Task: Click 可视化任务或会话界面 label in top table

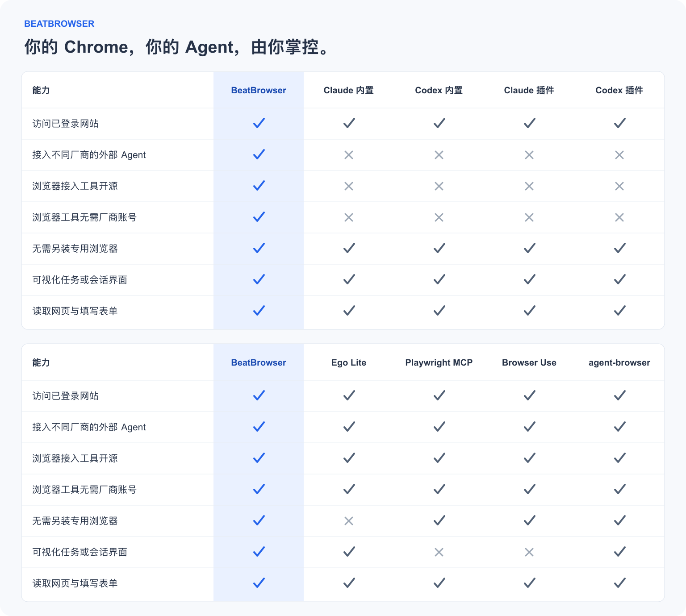Action: click(80, 280)
